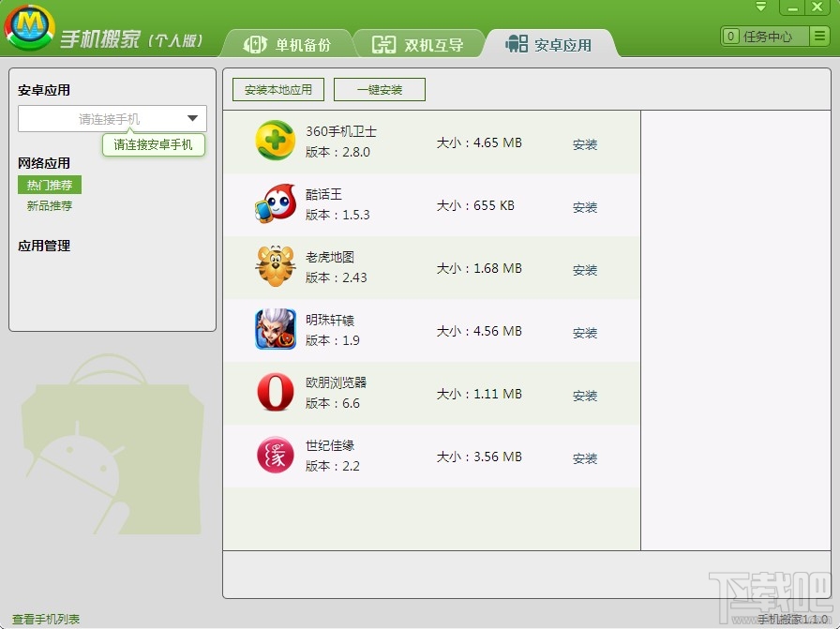The image size is (840, 629).
Task: Install 360手机卫士
Action: [x=584, y=144]
